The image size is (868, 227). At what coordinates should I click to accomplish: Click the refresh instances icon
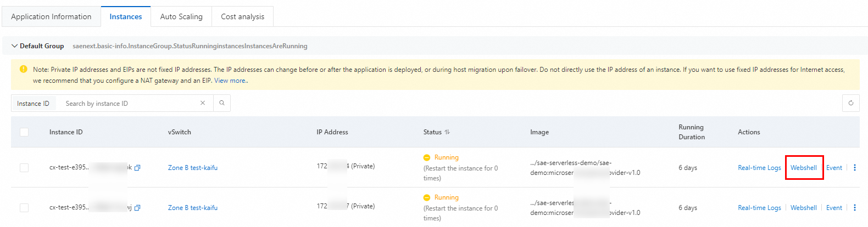pyautogui.click(x=850, y=103)
